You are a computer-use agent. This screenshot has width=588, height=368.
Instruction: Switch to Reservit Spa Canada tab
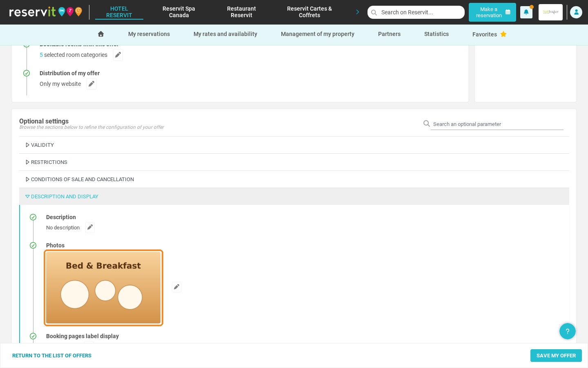pos(179,12)
